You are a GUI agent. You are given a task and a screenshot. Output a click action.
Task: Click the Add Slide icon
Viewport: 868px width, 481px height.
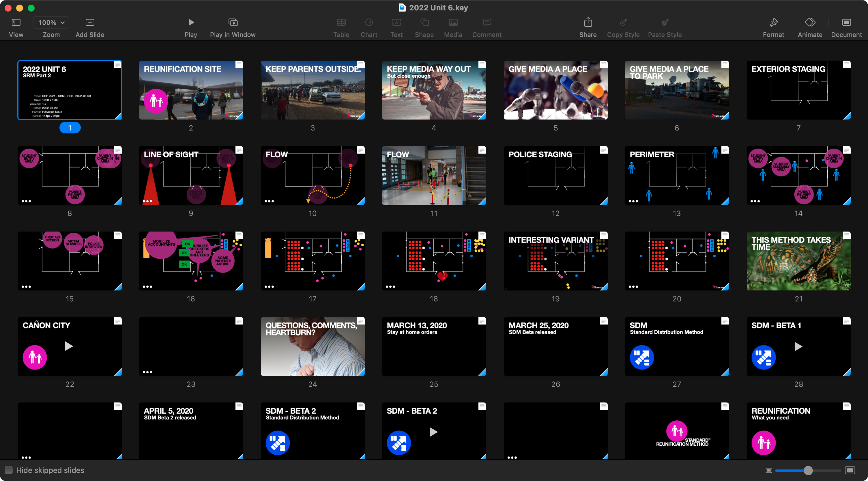tap(90, 22)
